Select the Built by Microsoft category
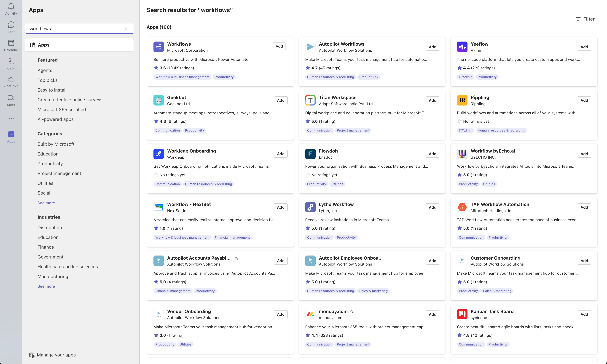Screen dimensions: 607x364 point(56,144)
